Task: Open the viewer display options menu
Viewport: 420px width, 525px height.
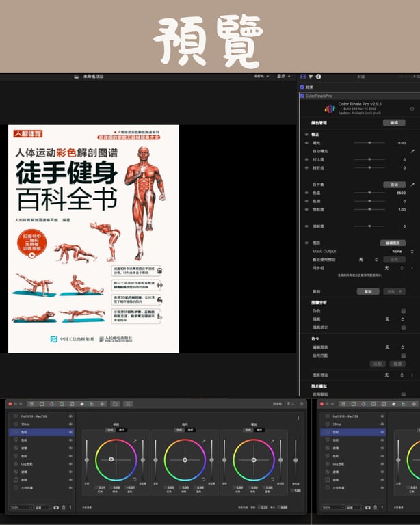Action: (284, 77)
